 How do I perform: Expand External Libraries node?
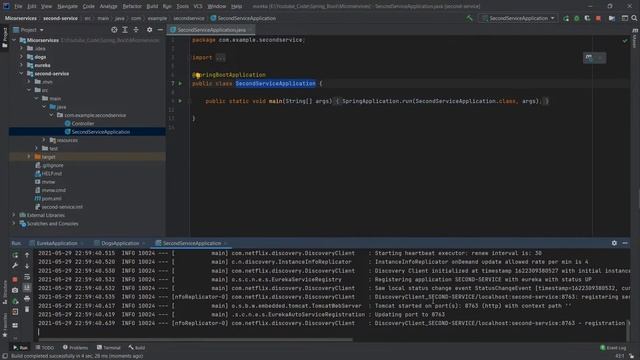coord(14,215)
